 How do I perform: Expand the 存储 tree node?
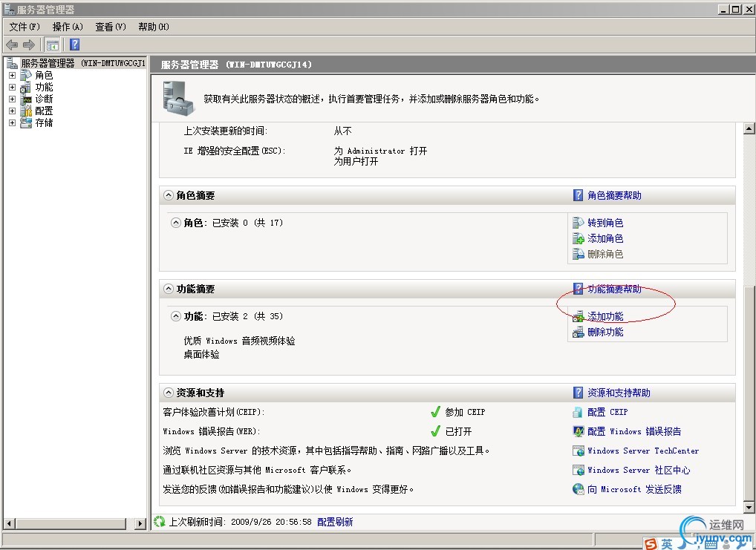pyautogui.click(x=12, y=122)
